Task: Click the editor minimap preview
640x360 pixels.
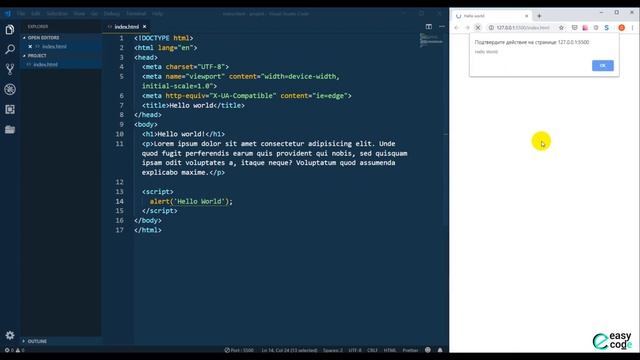Action: [x=431, y=40]
